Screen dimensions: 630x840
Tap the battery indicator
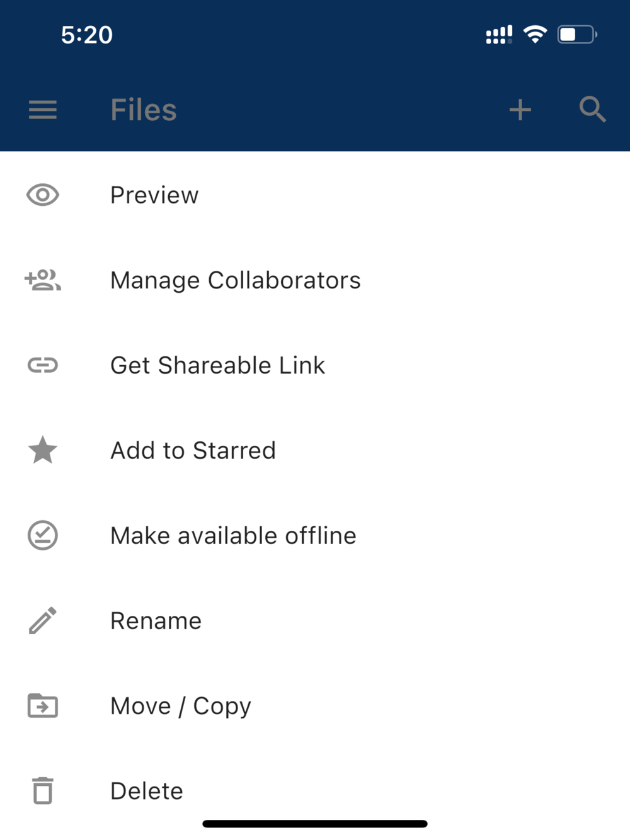(577, 35)
